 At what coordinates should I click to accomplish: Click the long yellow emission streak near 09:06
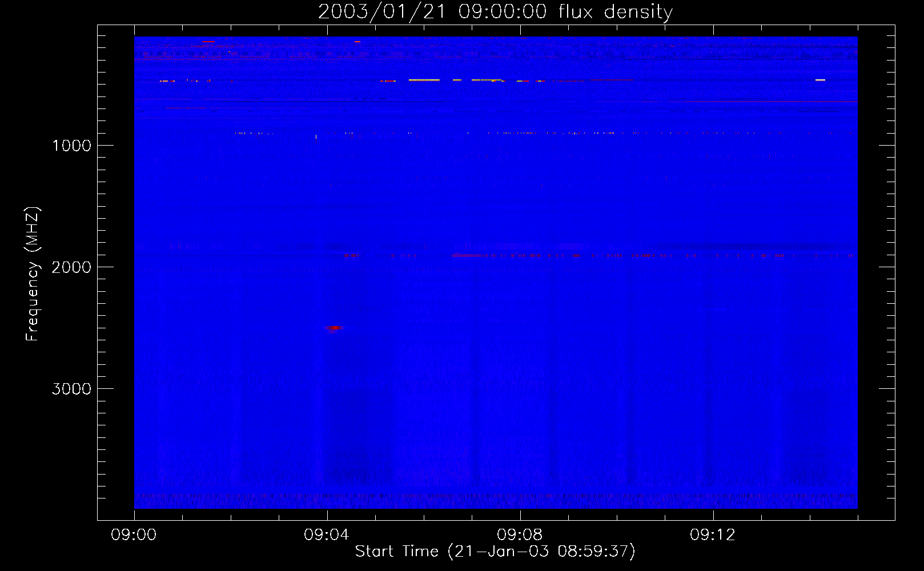424,80
